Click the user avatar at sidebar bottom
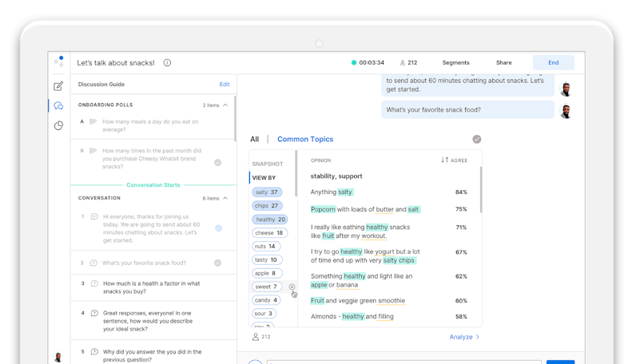 [58, 357]
